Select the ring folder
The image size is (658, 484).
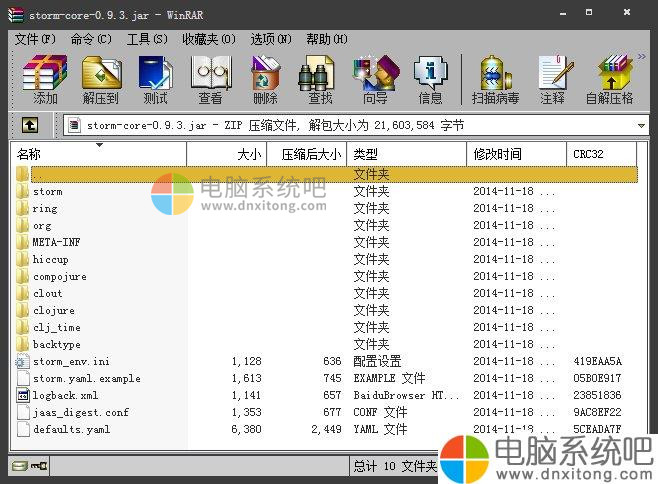tap(327, 208)
